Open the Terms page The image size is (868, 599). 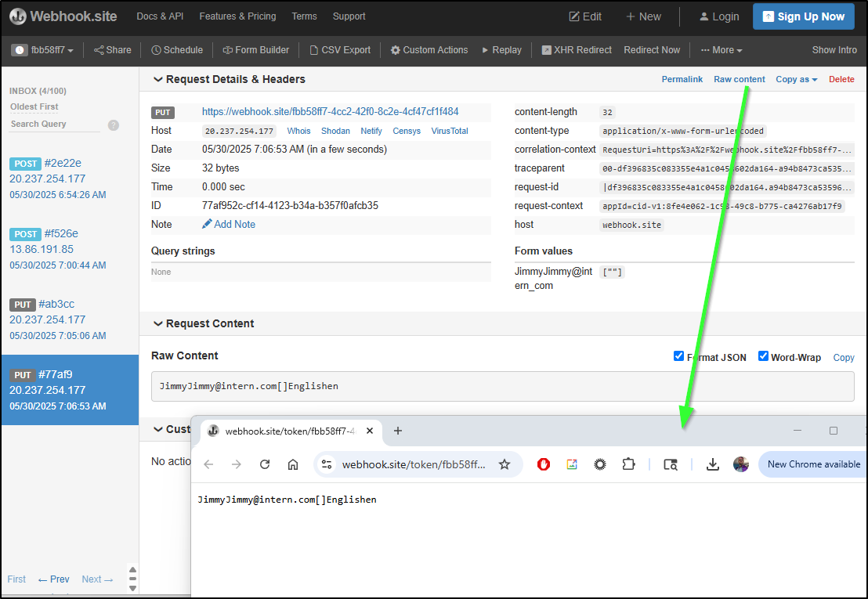click(x=305, y=16)
